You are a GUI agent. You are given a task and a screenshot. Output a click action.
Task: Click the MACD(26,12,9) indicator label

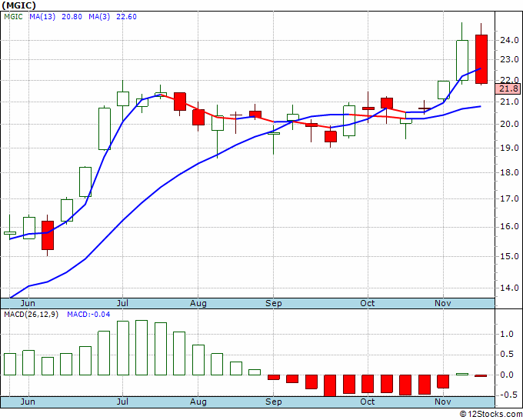[x=31, y=315]
